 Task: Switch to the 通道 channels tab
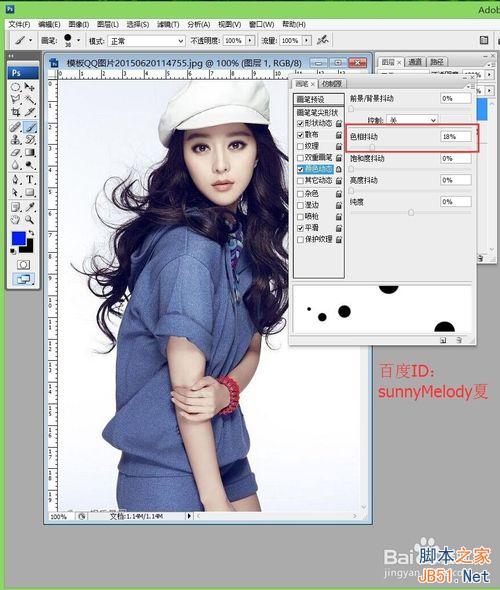pos(415,62)
